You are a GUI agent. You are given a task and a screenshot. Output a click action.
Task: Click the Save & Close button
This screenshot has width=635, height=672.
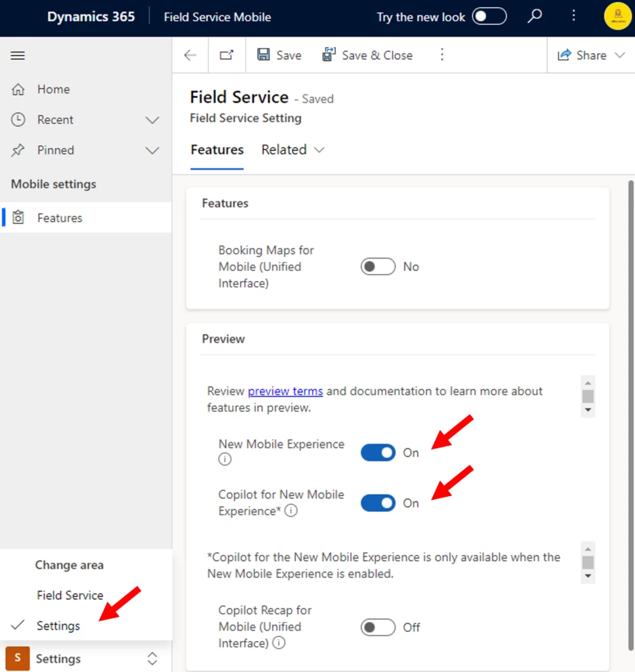pos(367,55)
